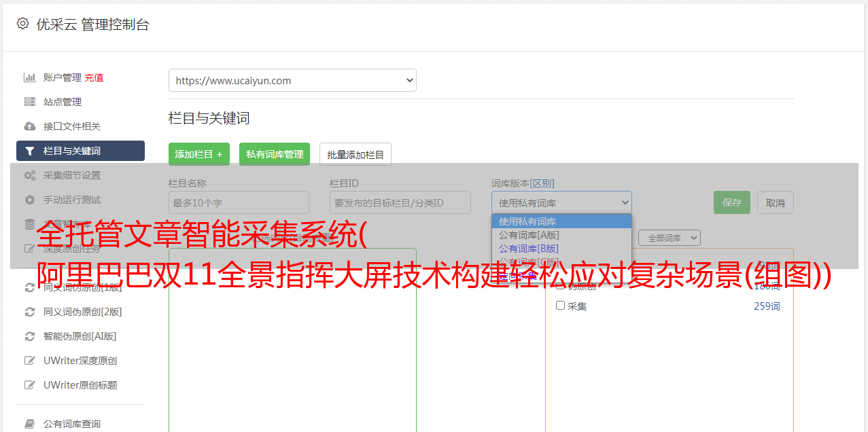Select the highlighted 使用私有词库 option in list
Screen dimensions: 868x432
(x=561, y=221)
